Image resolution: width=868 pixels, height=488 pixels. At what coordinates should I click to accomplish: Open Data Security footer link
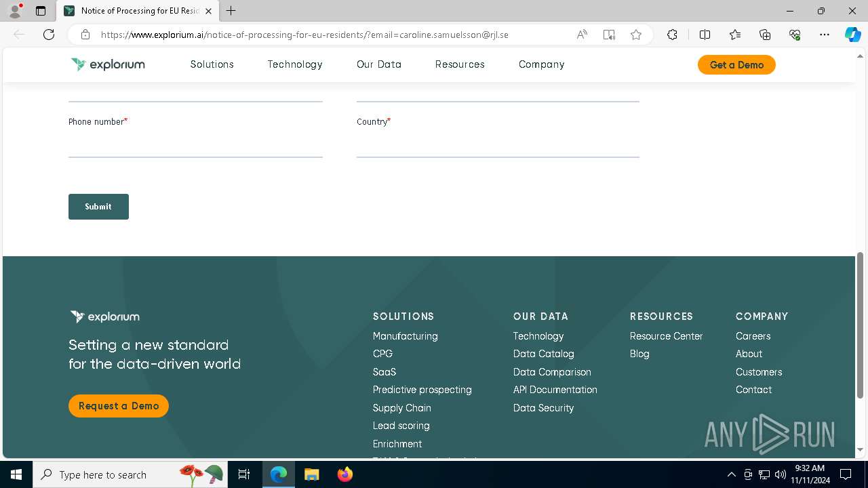coord(543,408)
